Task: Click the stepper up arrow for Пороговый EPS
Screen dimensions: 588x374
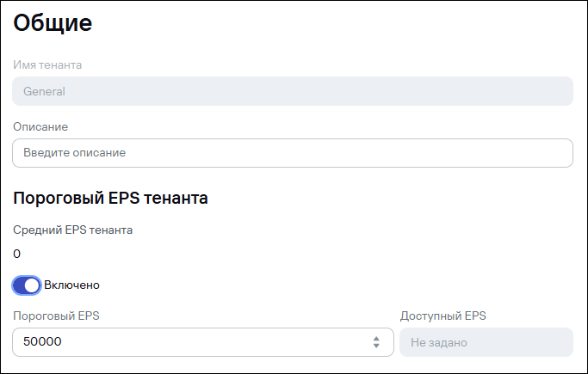Action: (376, 338)
